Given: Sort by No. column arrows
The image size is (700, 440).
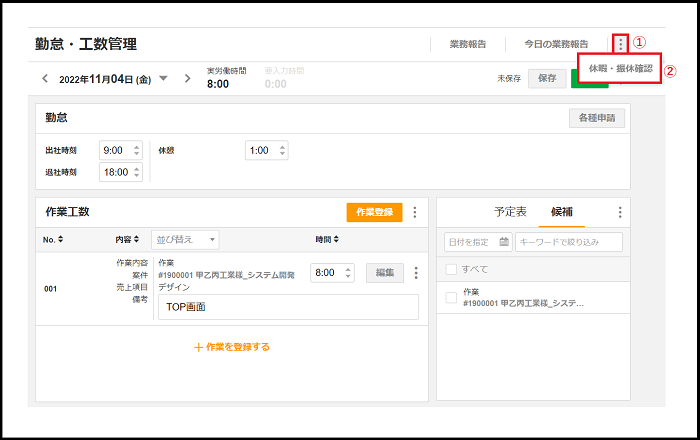Looking at the screenshot, I should click(60, 240).
